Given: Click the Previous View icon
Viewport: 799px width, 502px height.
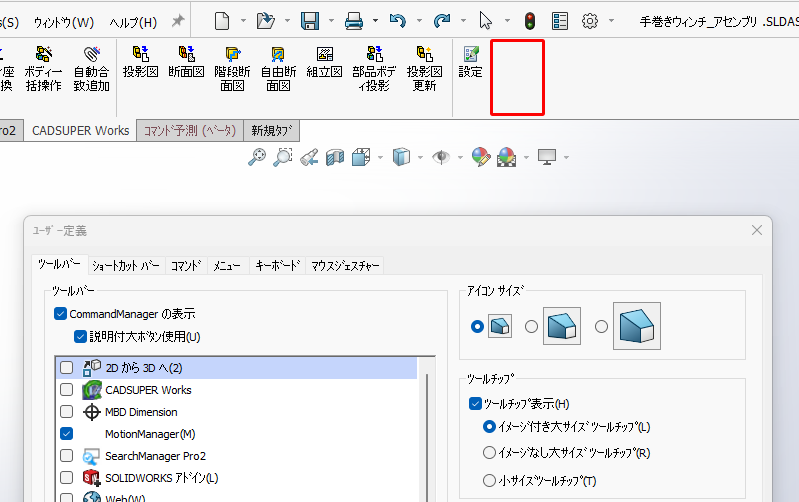Looking at the screenshot, I should pyautogui.click(x=309, y=157).
